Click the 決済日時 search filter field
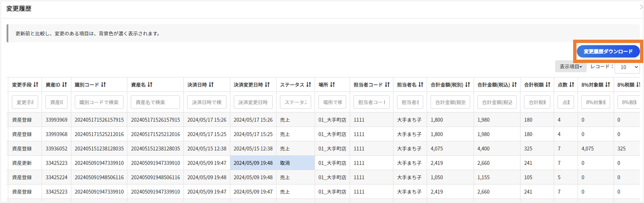Viewport: 644px width, 203px height. (x=207, y=102)
